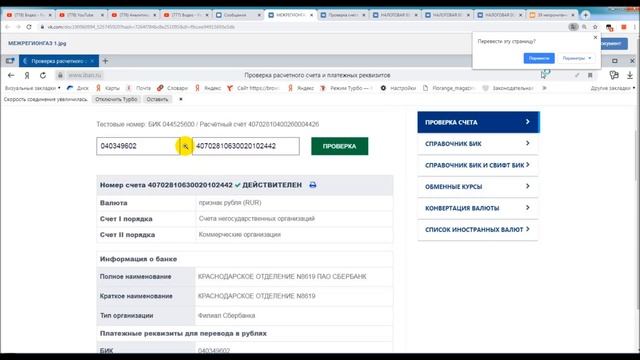Open the Карты bookmark
Image resolution: width=640 pixels, height=360 pixels.
click(108, 88)
